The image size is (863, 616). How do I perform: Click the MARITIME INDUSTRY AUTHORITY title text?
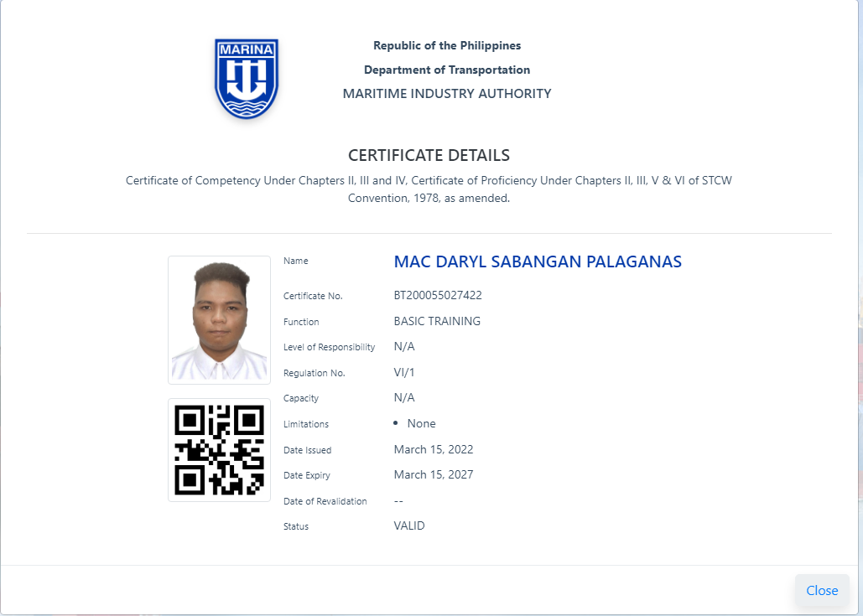pos(447,94)
